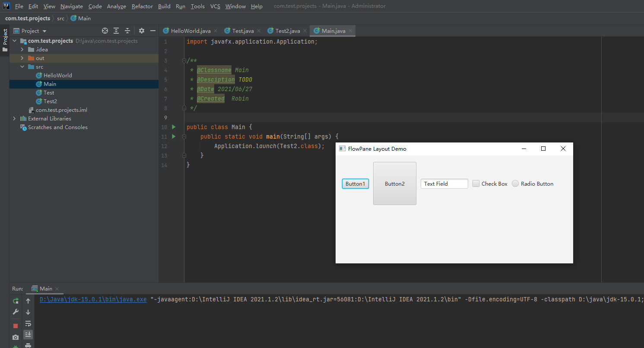Hide the Project panel with minus icon
644x348 pixels.
click(152, 31)
